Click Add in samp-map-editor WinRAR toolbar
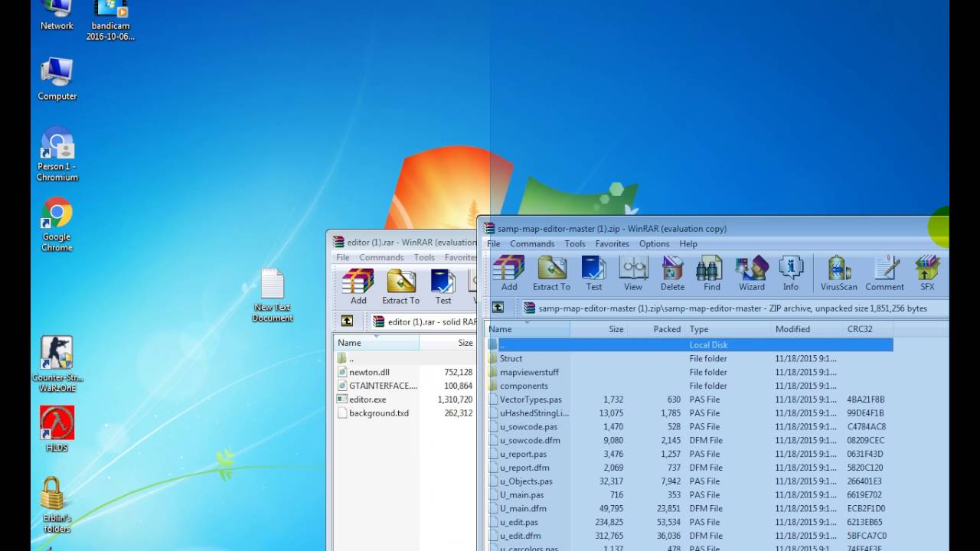The image size is (980, 551). click(509, 273)
